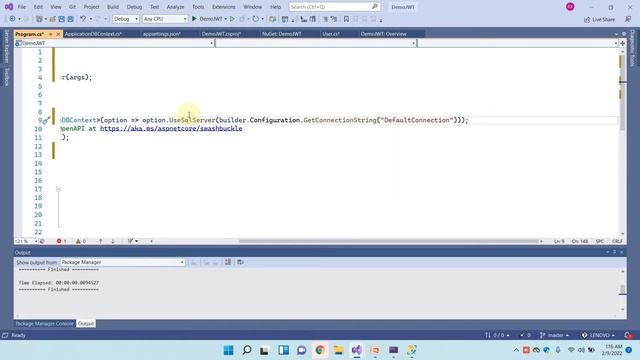The height and width of the screenshot is (360, 640).
Task: Click the screwdriver quick action icon on line 9
Action: [46, 120]
